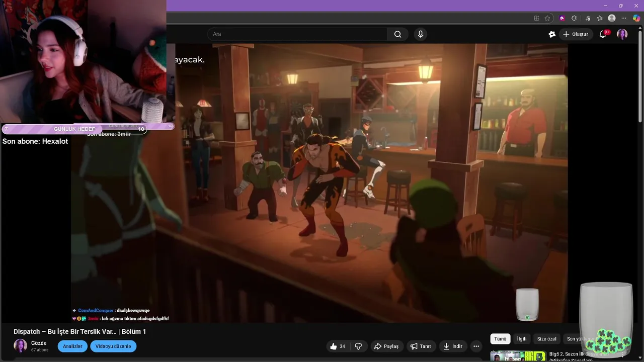Viewport: 644px width, 362px height.
Task: Open YouTube notifications bell
Action: pos(603,34)
